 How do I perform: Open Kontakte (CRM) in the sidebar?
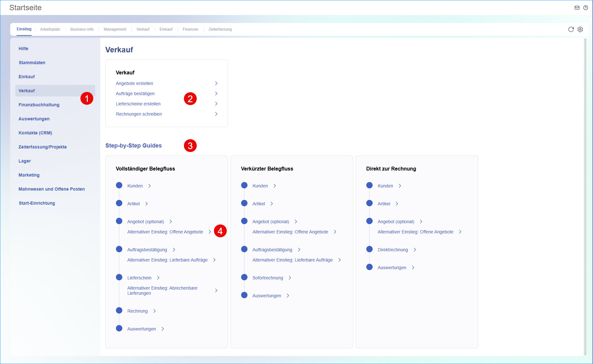pyautogui.click(x=35, y=133)
